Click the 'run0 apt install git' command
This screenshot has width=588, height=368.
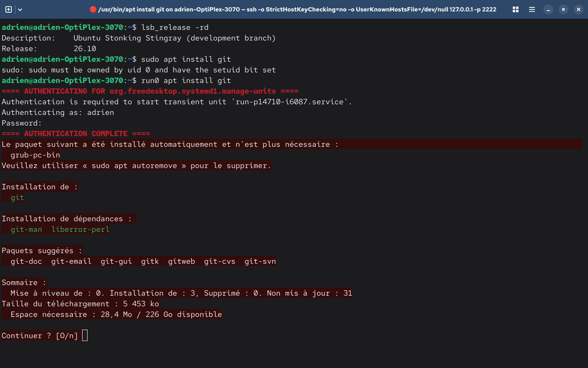(186, 80)
